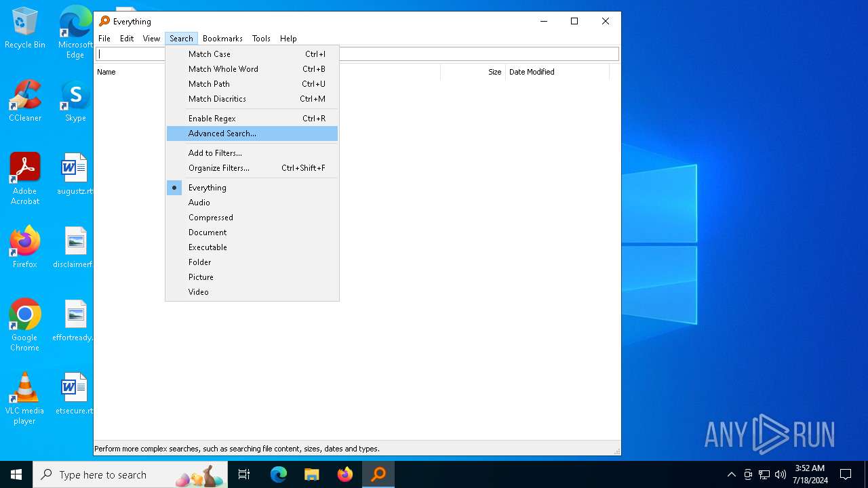Launch Google Chrome from the desktop
The image size is (868, 488).
pos(25,325)
